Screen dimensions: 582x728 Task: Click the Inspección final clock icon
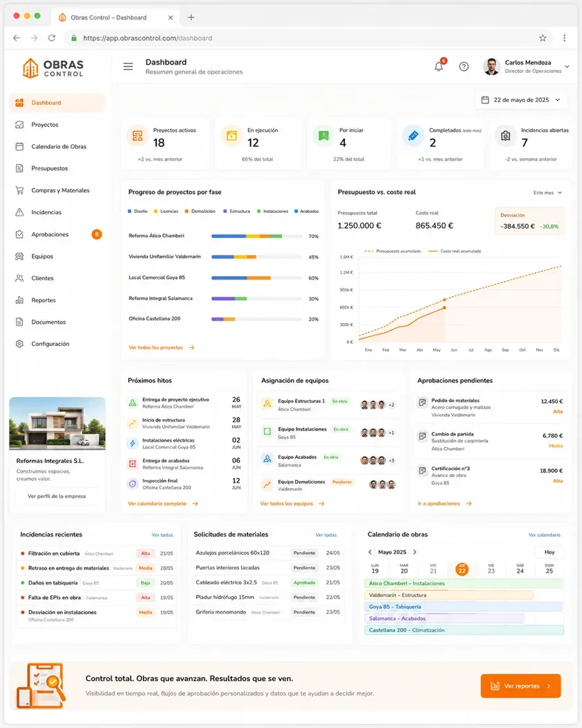[x=133, y=484]
